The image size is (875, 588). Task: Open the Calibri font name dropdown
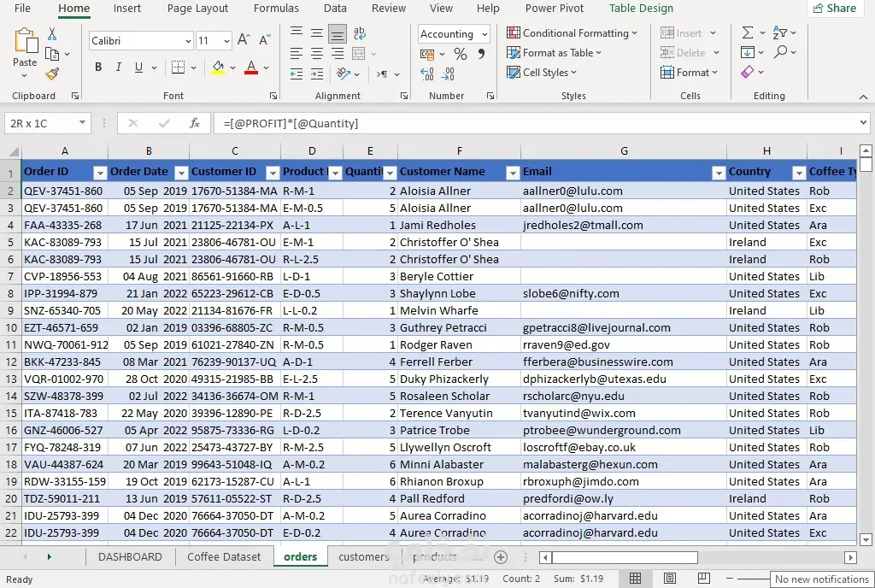tap(188, 41)
